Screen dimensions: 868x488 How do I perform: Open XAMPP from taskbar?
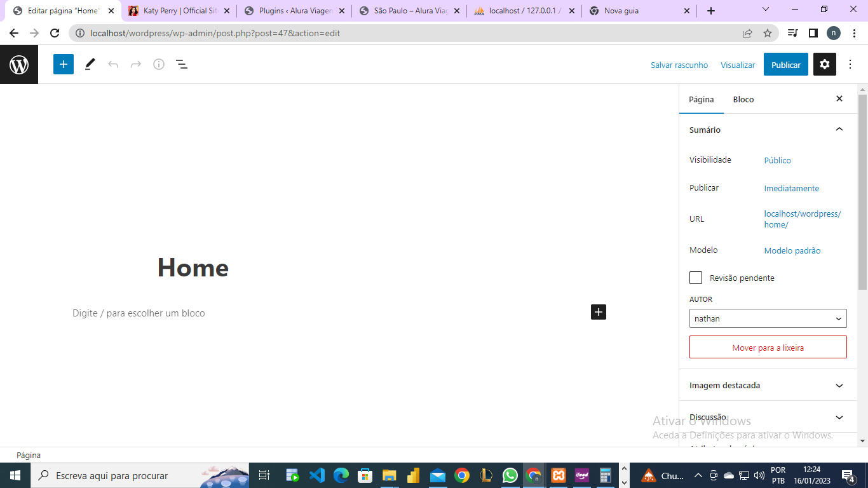pyautogui.click(x=558, y=475)
